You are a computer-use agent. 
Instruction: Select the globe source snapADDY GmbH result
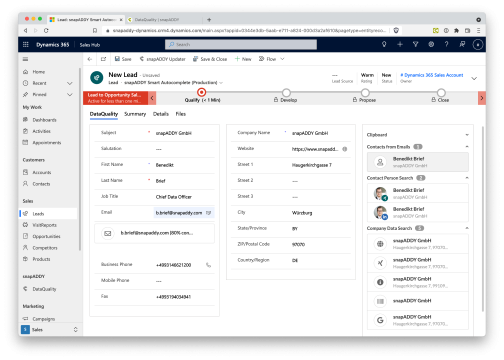tap(418, 244)
